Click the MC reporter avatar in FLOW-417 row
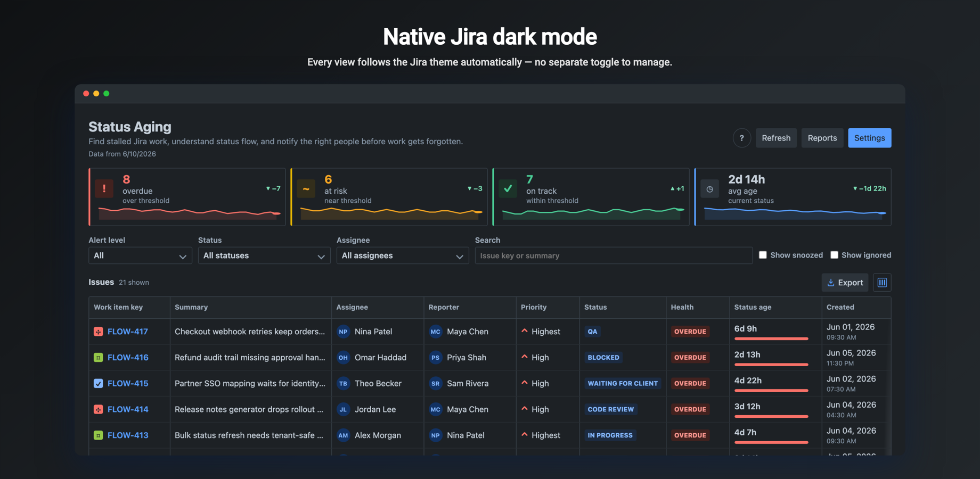The image size is (980, 479). (436, 332)
